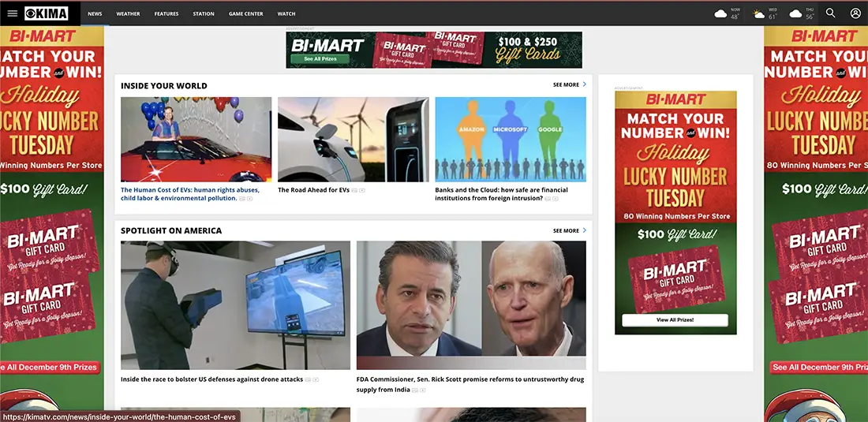Open the red car with balloons thumbnail
Screen dimensions: 868x422
[196, 140]
